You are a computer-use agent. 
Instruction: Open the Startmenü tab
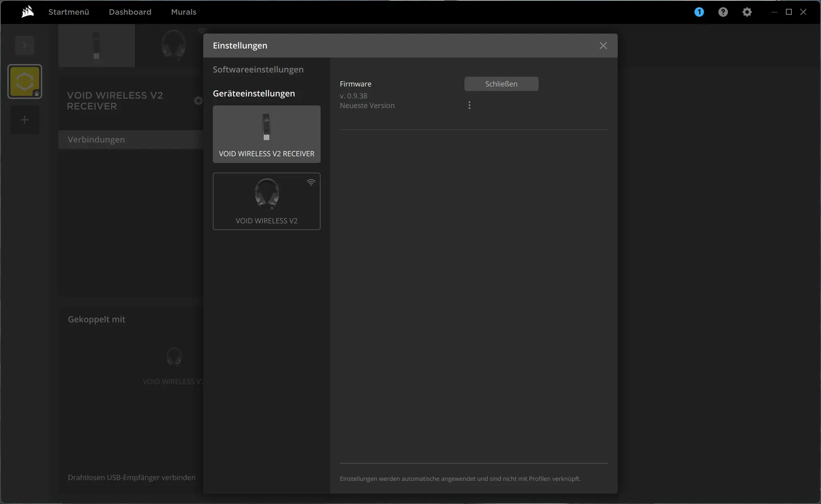tap(69, 12)
